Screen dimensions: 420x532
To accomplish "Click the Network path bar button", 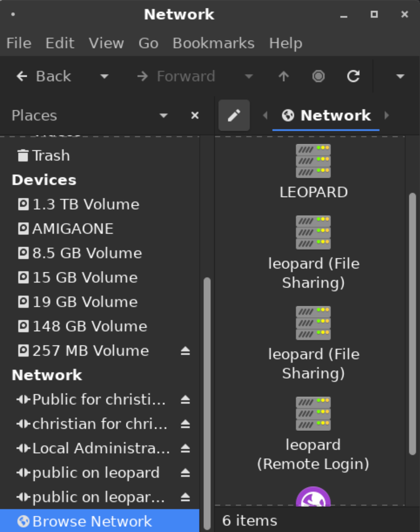I will click(x=326, y=115).
